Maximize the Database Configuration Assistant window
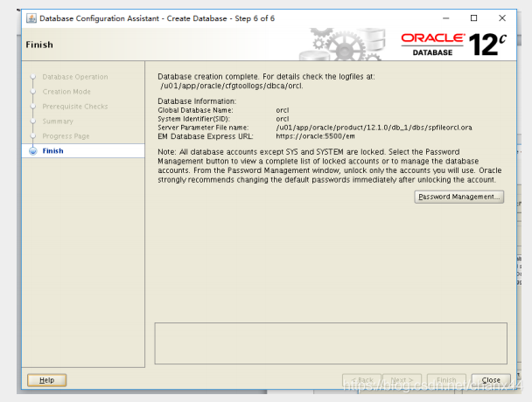Image resolution: width=532 pixels, height=402 pixels. point(473,18)
